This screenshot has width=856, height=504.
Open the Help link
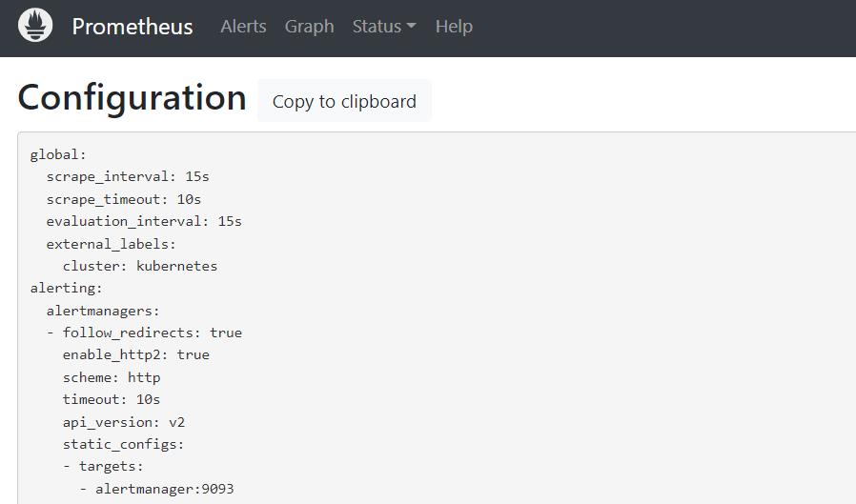coord(454,26)
